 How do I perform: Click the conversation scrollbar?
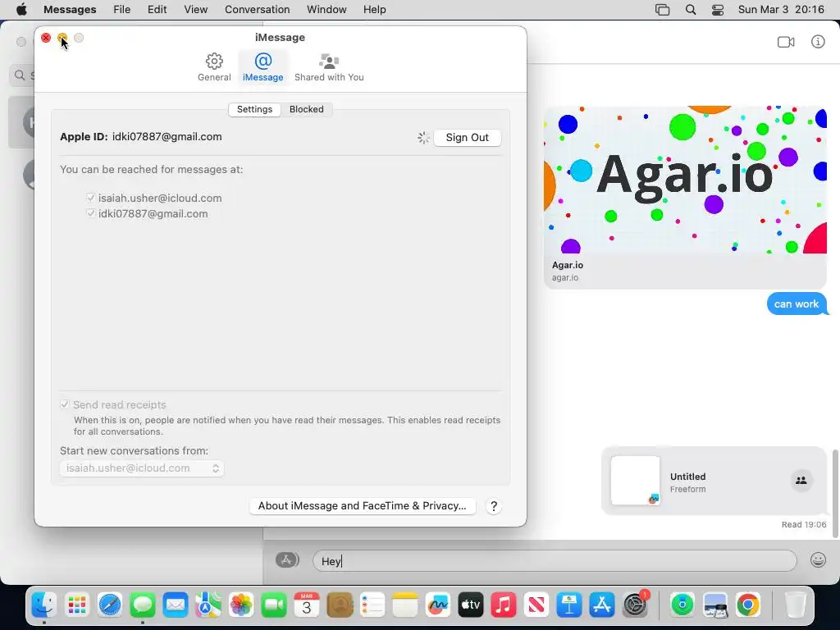point(835,493)
